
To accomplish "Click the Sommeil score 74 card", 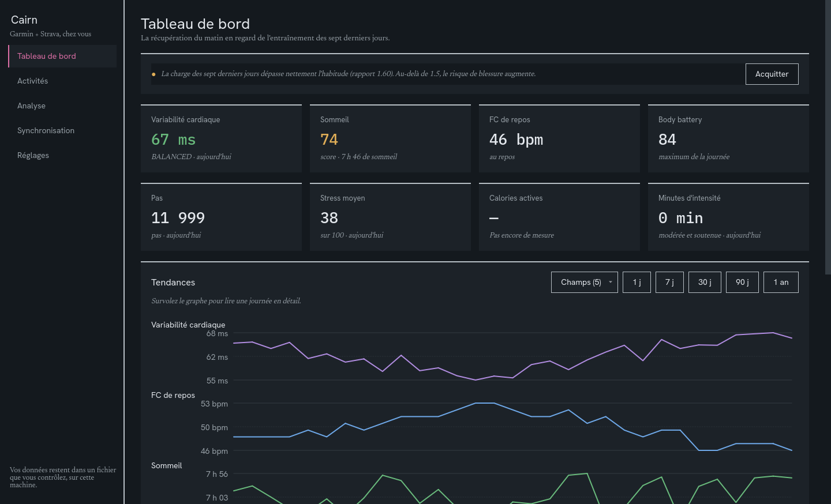I will [390, 138].
